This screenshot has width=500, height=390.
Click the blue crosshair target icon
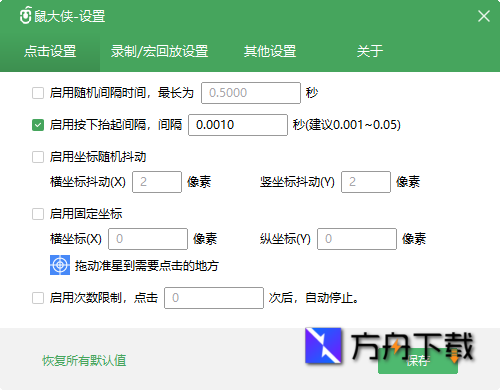60,265
